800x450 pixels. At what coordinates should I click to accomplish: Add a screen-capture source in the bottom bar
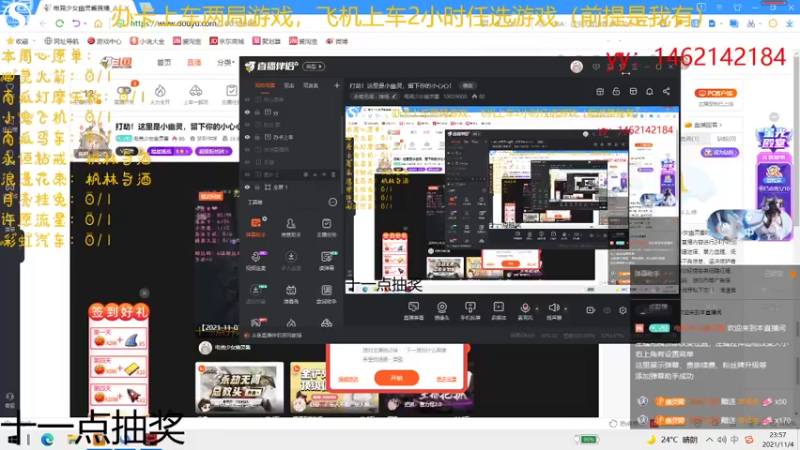[413, 310]
